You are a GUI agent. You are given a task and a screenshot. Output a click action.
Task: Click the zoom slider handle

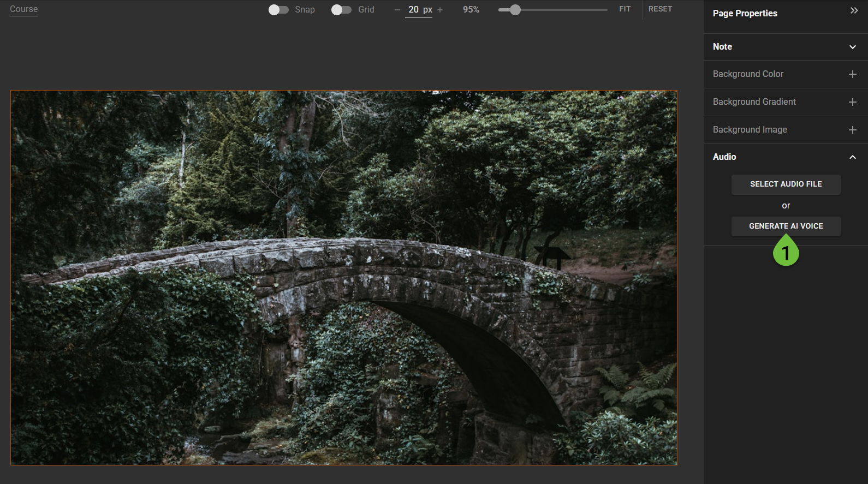coord(515,10)
